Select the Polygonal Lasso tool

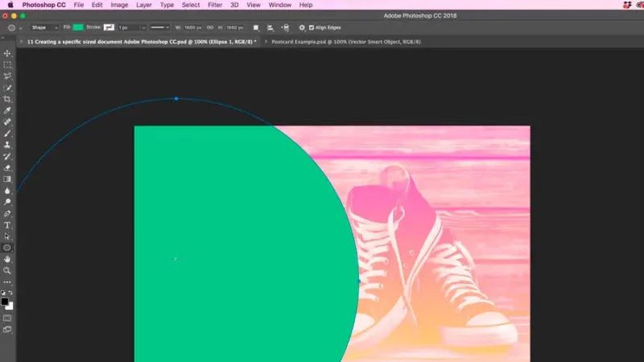pos(7,76)
